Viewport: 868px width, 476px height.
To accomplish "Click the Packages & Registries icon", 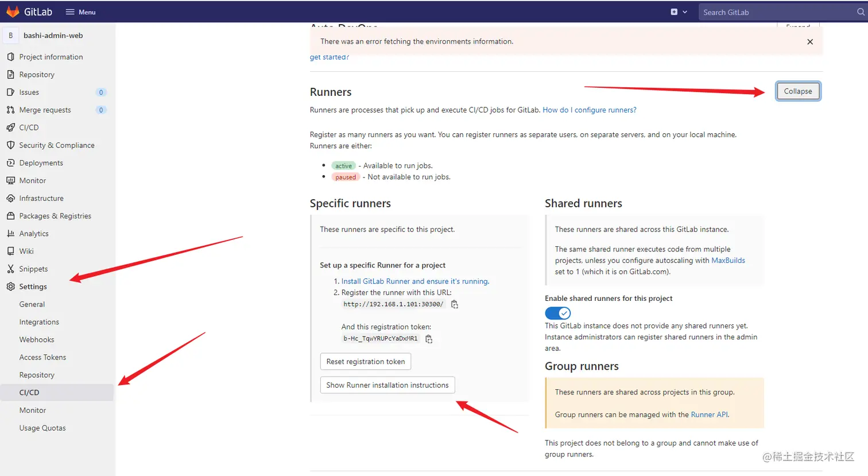I will tap(10, 216).
